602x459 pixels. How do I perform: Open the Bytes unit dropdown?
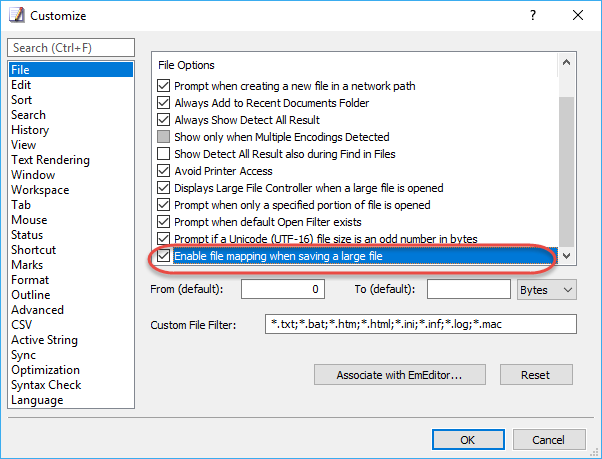547,290
